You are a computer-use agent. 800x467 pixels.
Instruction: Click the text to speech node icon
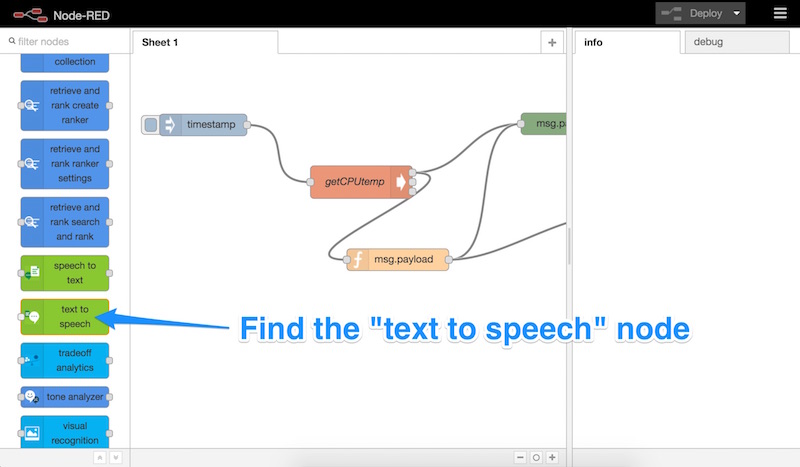pos(33,317)
